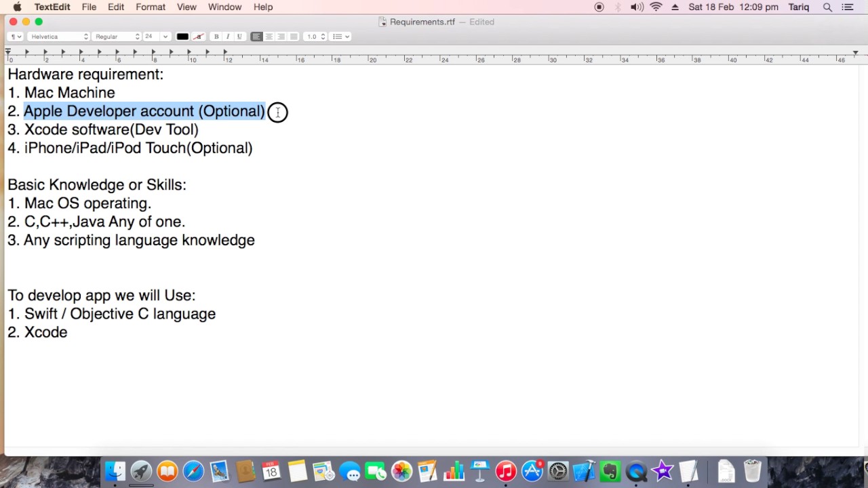Align text left

point(256,37)
